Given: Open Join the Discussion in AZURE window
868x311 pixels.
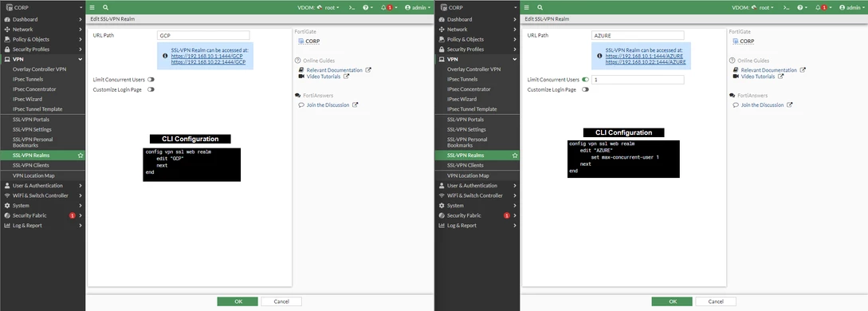Looking at the screenshot, I should point(762,104).
